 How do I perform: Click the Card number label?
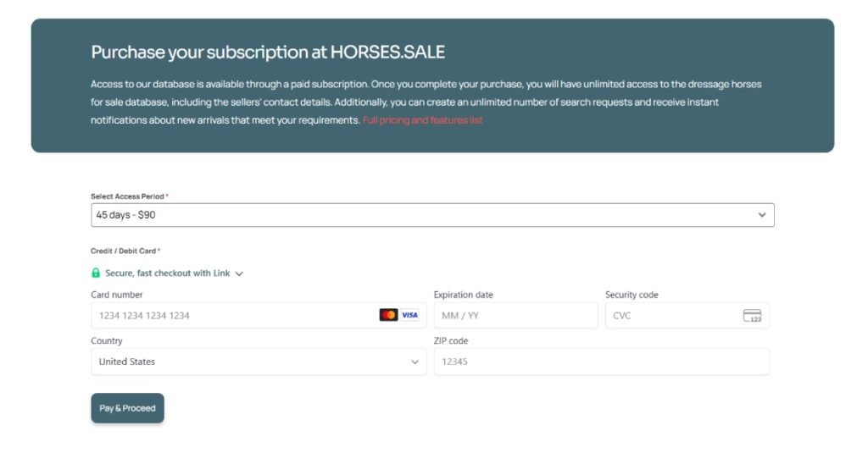(117, 295)
